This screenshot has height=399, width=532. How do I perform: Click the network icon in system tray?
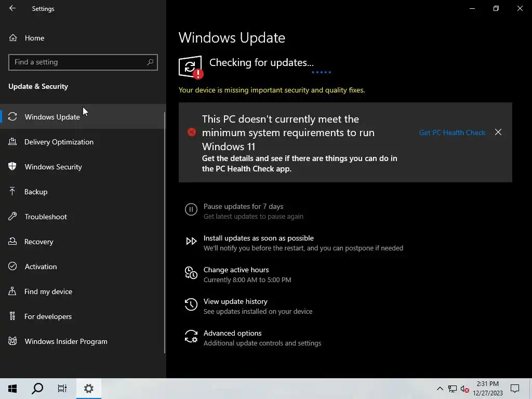(x=453, y=389)
